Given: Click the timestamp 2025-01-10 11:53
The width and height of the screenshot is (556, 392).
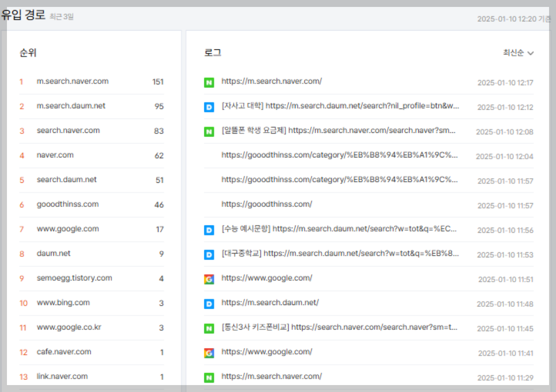Looking at the screenshot, I should click(505, 255).
